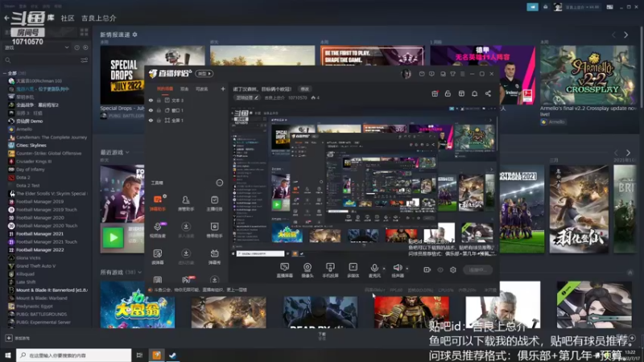Open Steam 社区 tab
Viewport: 644px width, 362px height.
click(x=68, y=18)
